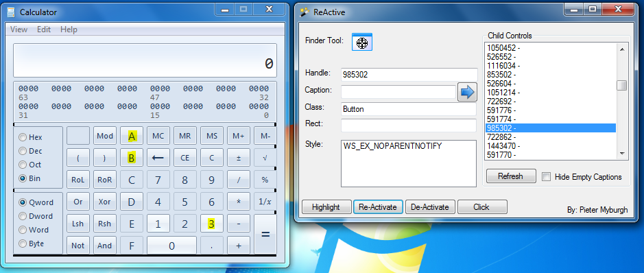Click the ReActive wand title bar icon
The height and width of the screenshot is (273, 644).
click(x=304, y=12)
